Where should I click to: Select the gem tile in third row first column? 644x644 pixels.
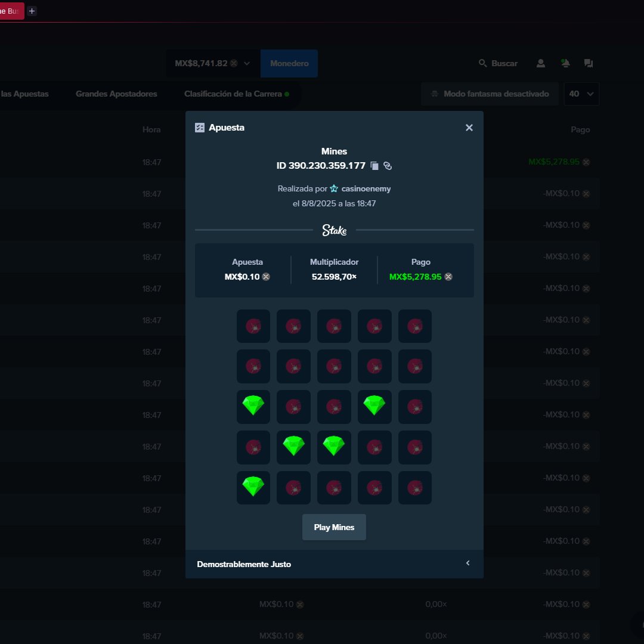253,407
